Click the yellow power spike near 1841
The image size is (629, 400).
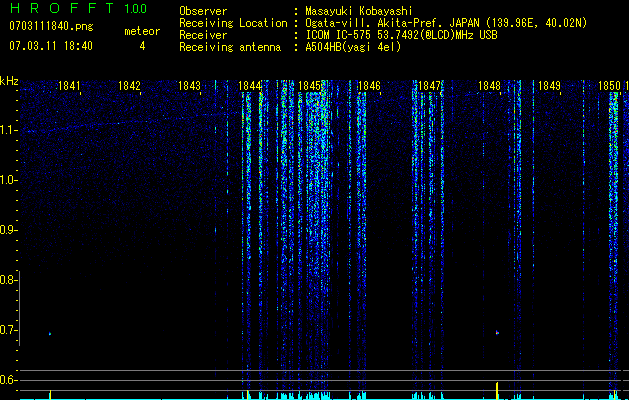[50, 395]
